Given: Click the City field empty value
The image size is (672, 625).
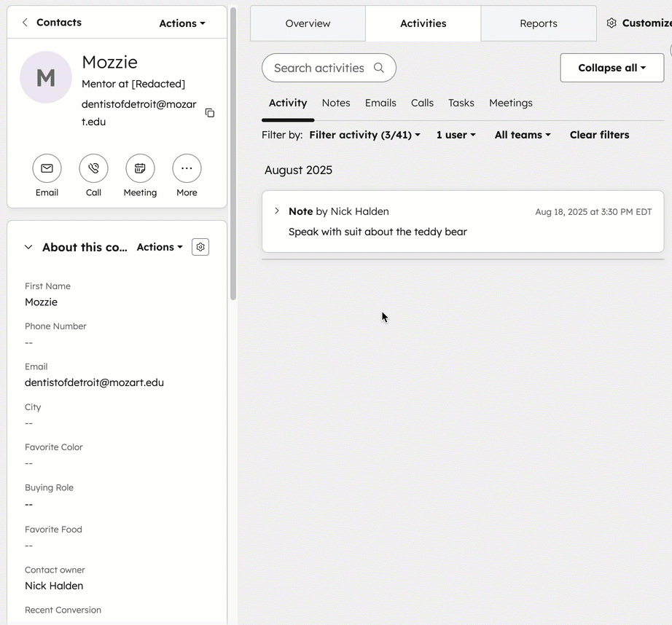Looking at the screenshot, I should [28, 423].
